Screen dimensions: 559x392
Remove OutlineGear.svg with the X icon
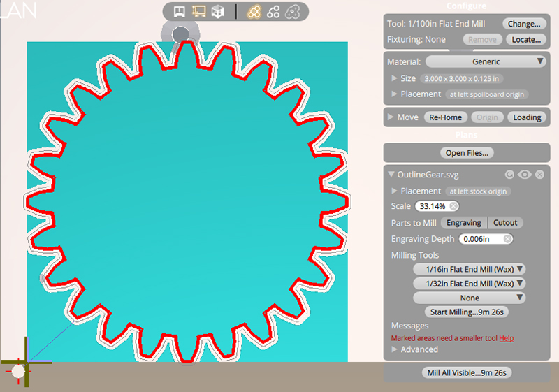click(539, 174)
